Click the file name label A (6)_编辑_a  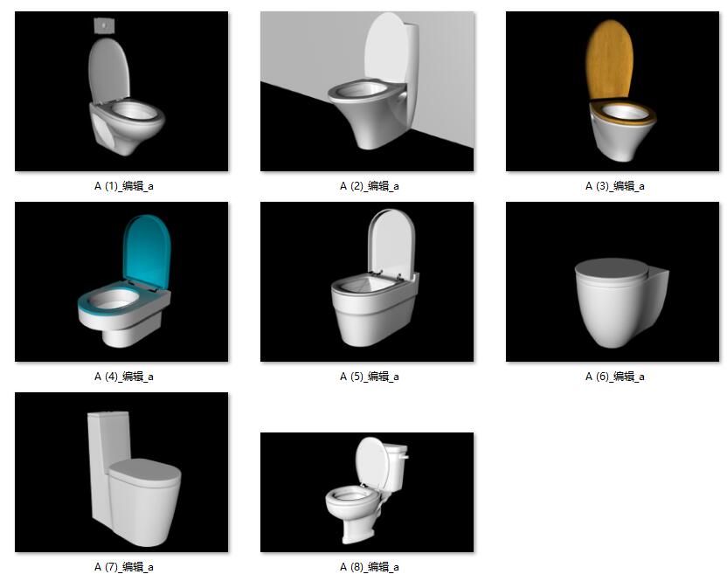coord(615,376)
